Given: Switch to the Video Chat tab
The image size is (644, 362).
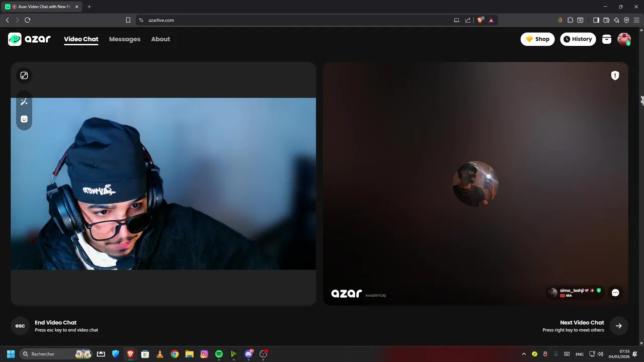Looking at the screenshot, I should pos(81,39).
